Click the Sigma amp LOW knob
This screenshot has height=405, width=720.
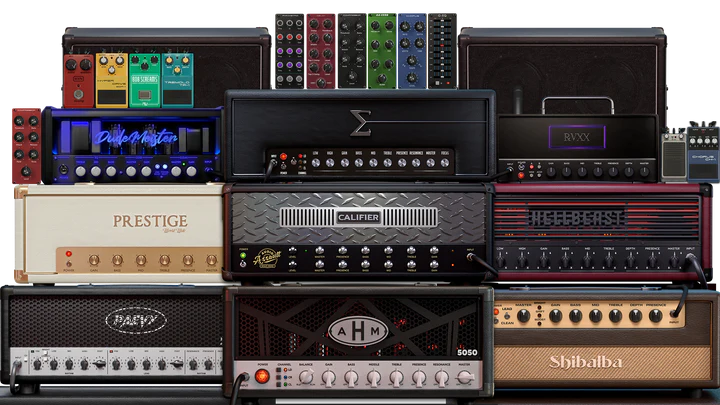coord(316,163)
